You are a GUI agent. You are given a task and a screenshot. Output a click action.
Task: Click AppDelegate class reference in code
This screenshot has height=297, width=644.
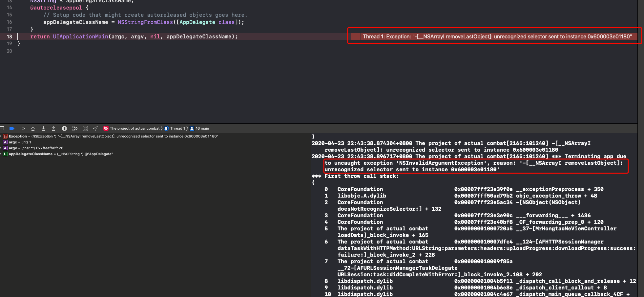197,22
